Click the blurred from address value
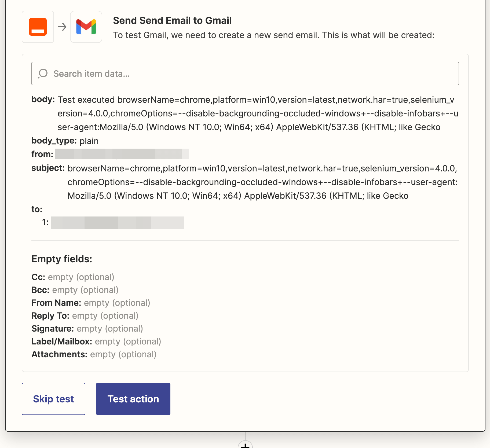This screenshot has height=448, width=490. 122,154
